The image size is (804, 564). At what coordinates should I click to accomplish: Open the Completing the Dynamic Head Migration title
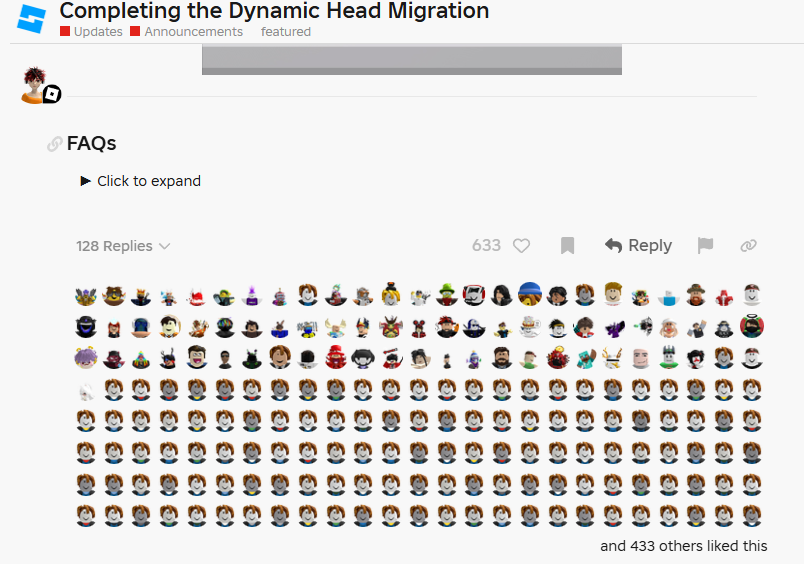pyautogui.click(x=274, y=11)
